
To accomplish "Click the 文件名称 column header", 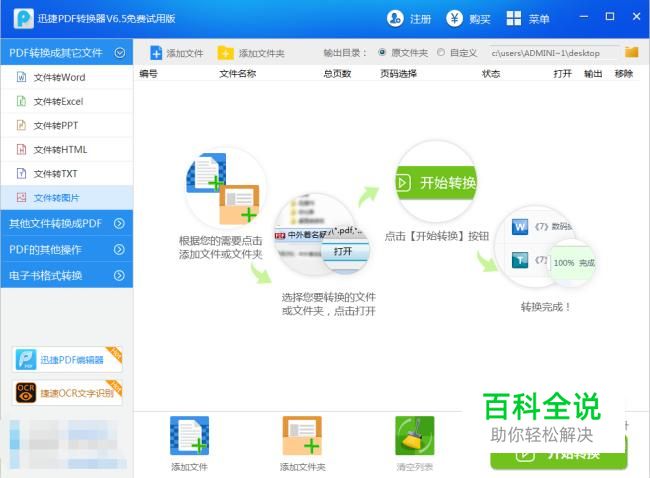I will point(238,74).
